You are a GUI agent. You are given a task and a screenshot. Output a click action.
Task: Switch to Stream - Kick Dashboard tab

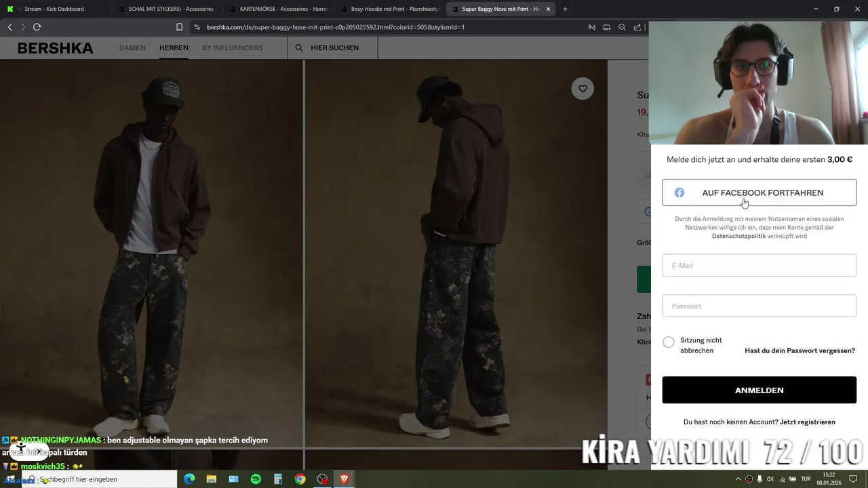pyautogui.click(x=54, y=9)
